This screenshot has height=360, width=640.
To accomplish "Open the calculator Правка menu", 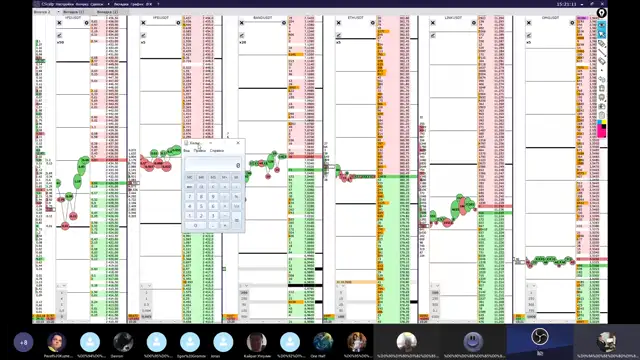I will 200,151.
